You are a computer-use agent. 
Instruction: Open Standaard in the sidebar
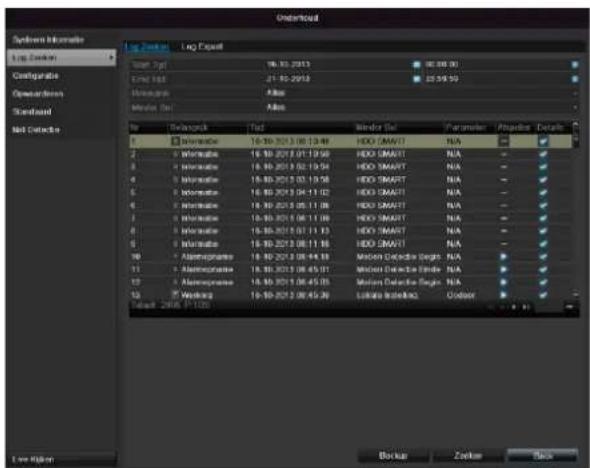(x=32, y=112)
